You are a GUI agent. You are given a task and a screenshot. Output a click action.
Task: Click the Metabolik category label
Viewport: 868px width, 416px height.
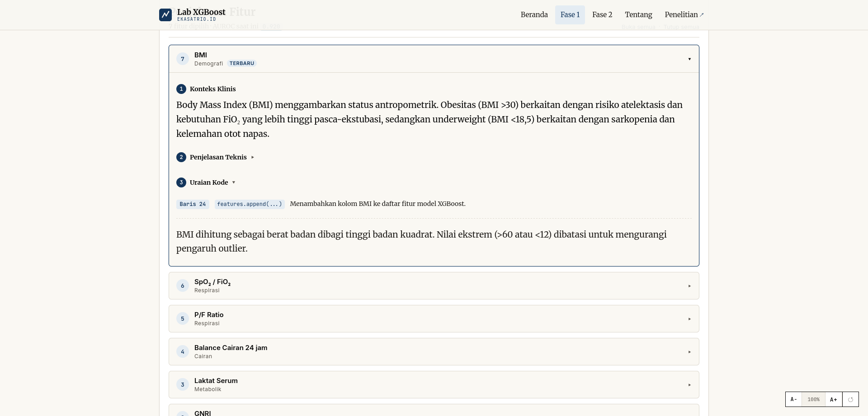point(208,389)
